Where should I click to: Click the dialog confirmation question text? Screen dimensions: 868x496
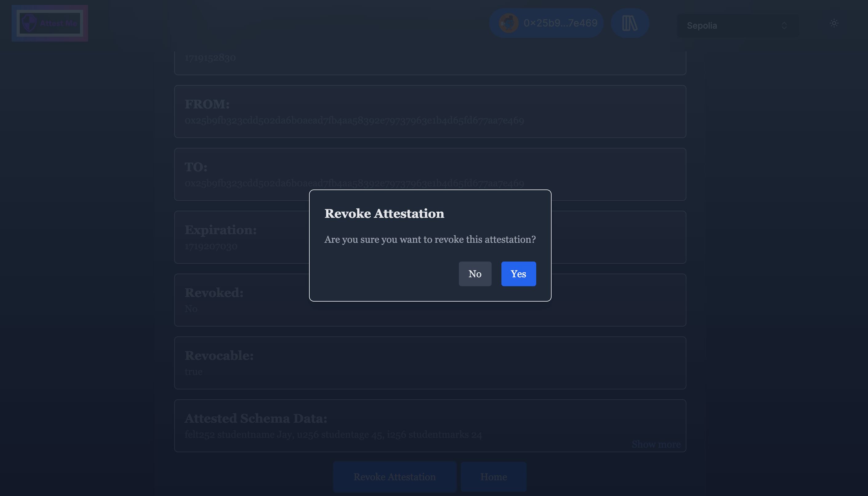pos(430,239)
